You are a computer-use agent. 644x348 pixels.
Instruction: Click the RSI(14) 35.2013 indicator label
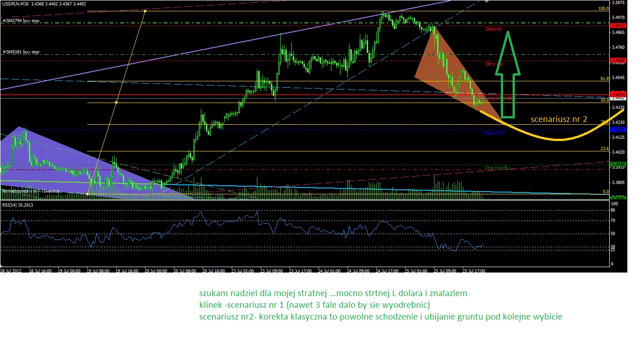point(17,205)
